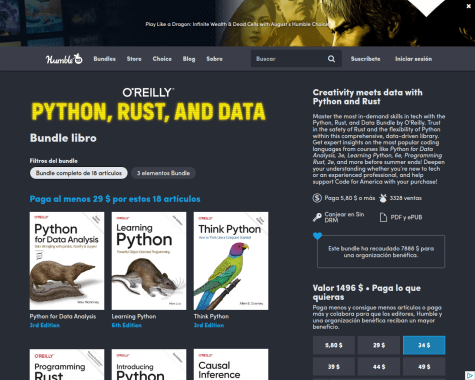Click the Python for Data Analysis title text
The height and width of the screenshot is (380, 475).
coord(63,316)
